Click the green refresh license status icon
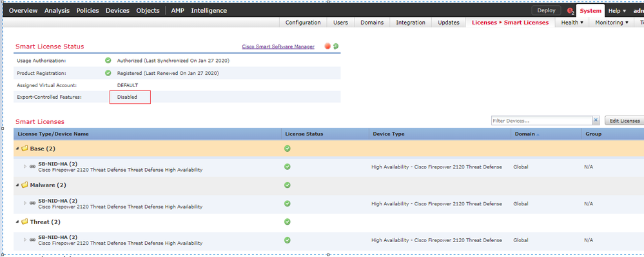 (336, 46)
